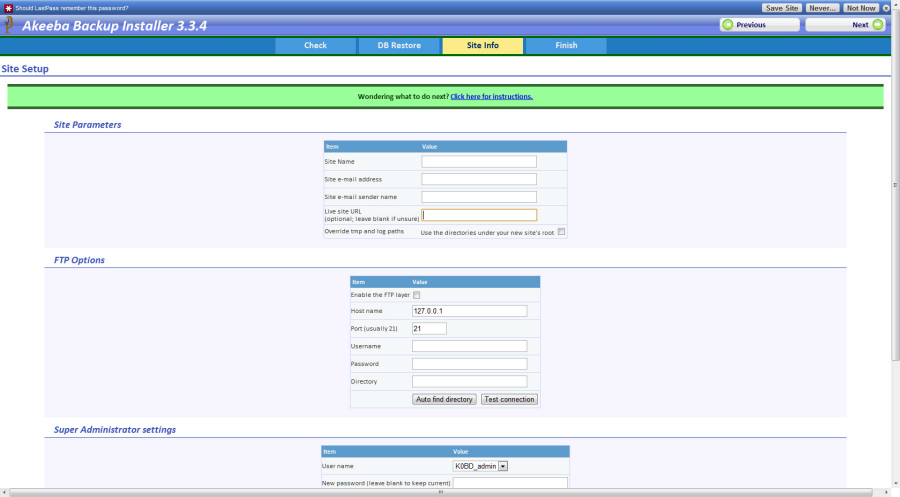Click the FTP Host name field
Image resolution: width=900 pixels, height=497 pixels.
(x=469, y=311)
